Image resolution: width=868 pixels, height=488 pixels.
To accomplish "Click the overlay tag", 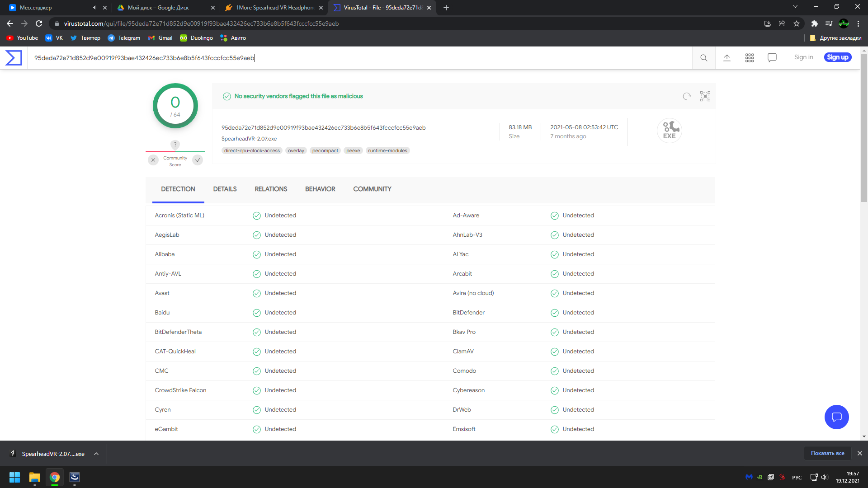I will (x=296, y=151).
